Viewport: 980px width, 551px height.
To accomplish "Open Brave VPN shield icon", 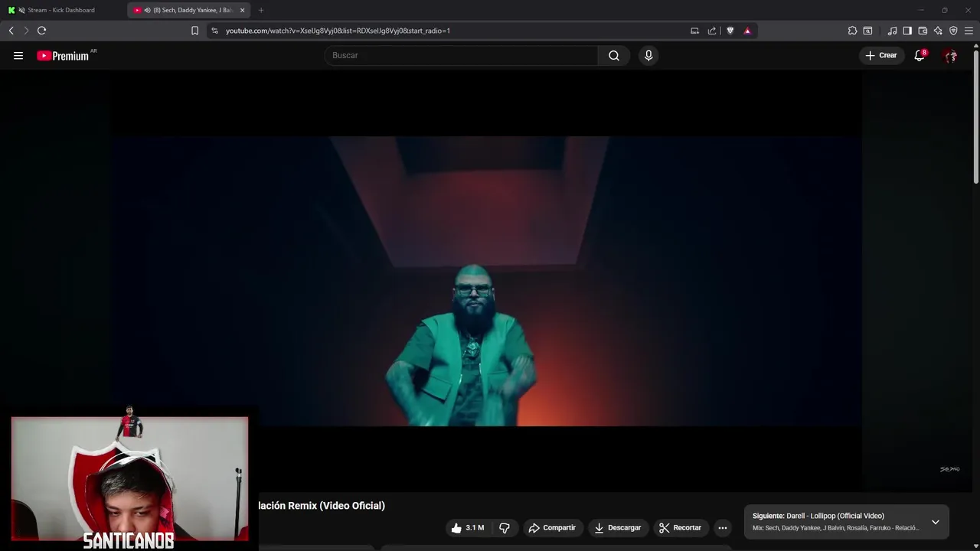I will (953, 31).
